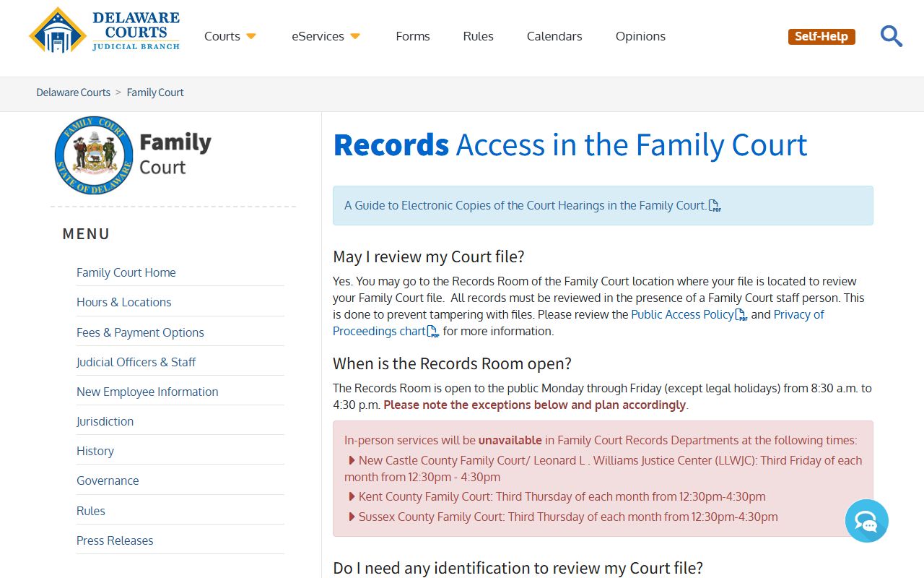Click the Kent County Family Court bullet

click(x=557, y=496)
